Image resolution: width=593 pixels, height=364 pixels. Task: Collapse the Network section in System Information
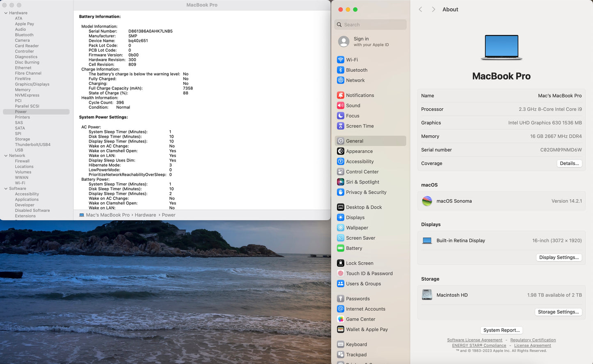6,156
